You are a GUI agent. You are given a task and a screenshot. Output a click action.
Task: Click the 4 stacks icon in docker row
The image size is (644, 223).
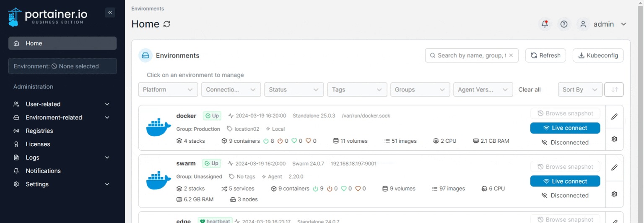[x=179, y=141]
